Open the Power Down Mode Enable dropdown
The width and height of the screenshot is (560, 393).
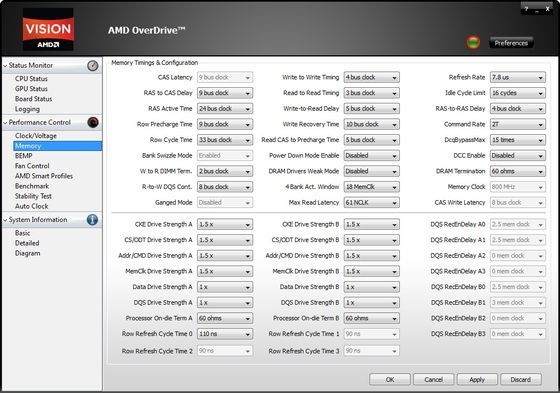[x=371, y=155]
